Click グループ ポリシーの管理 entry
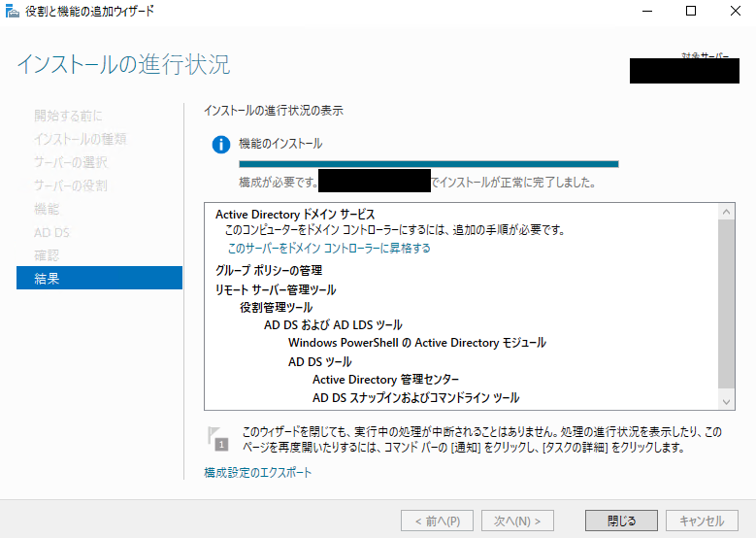 point(269,270)
